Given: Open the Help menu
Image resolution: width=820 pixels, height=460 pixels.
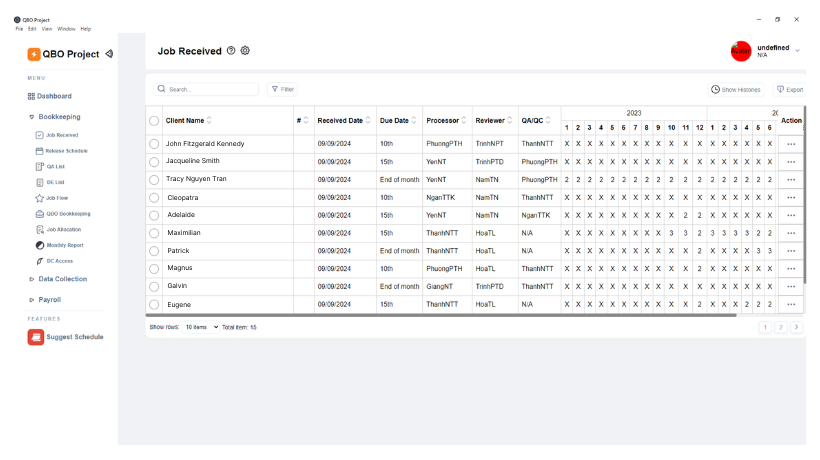Looking at the screenshot, I should coord(85,29).
